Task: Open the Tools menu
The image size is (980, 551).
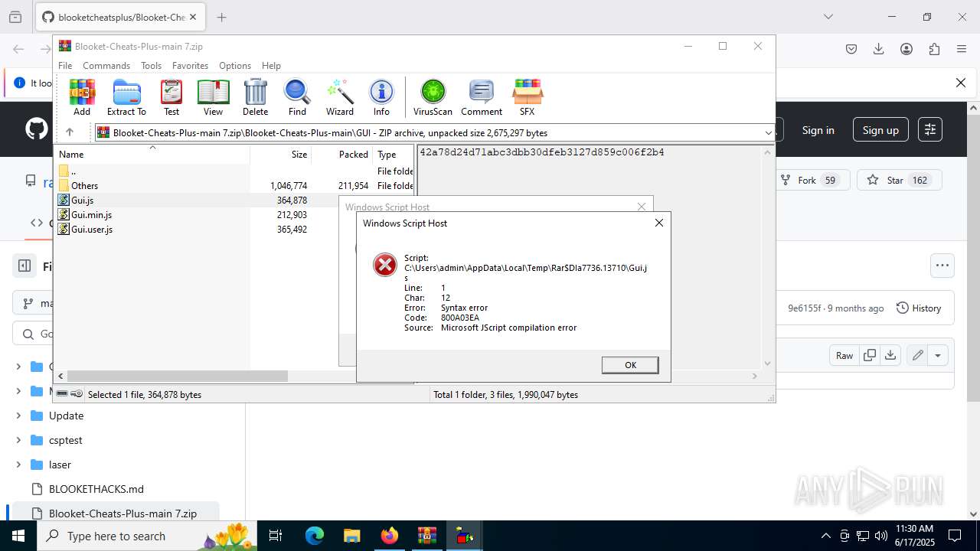Action: [x=151, y=66]
